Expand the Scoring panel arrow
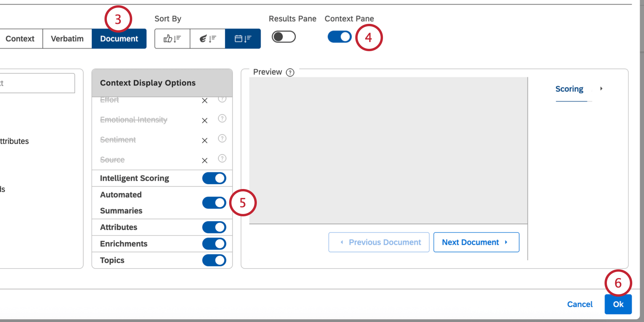The height and width of the screenshot is (322, 644). coord(602,89)
